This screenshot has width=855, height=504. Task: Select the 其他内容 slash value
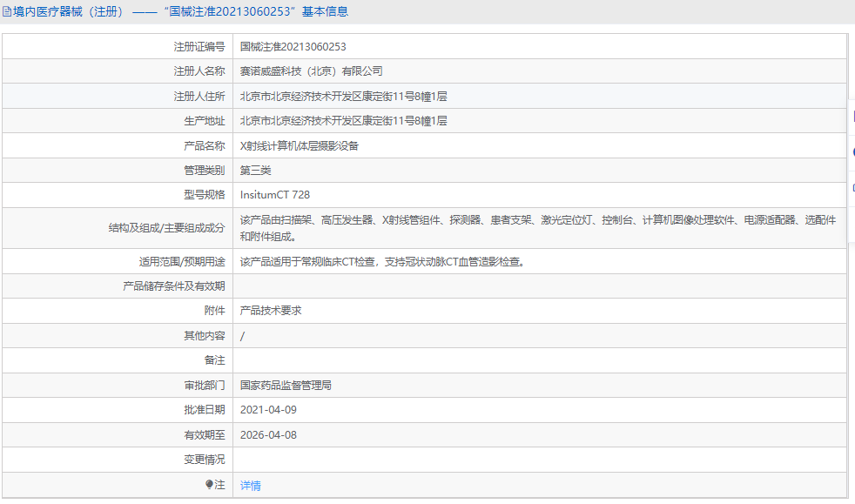(242, 335)
